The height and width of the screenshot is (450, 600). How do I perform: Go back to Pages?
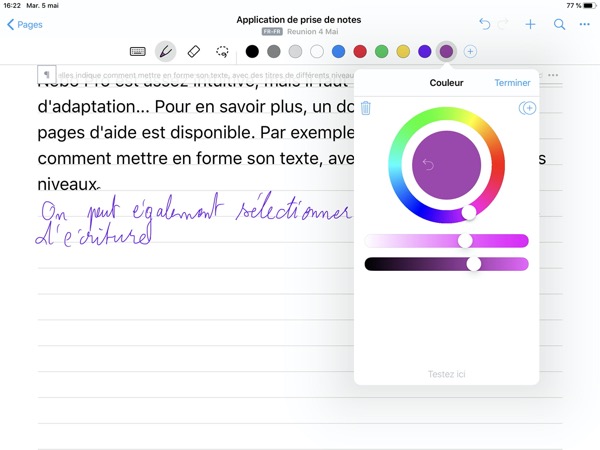point(25,24)
